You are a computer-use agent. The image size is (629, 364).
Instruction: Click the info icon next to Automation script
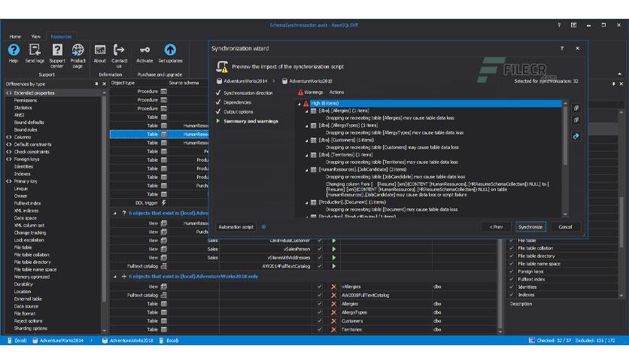click(x=263, y=226)
